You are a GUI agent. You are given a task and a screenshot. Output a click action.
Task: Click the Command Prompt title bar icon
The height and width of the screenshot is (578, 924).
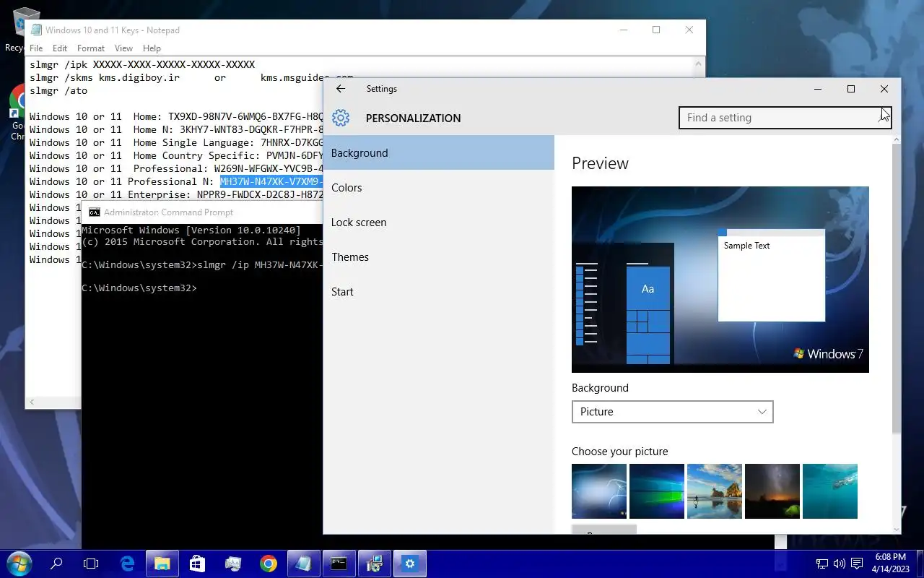pos(94,212)
